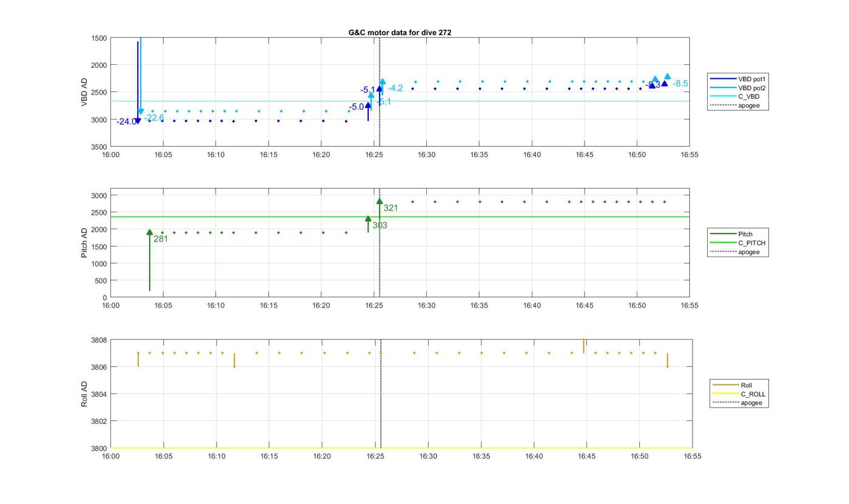Click the "1000" tick on the Pitch axis
Viewport: 849px width, 504px height.
(x=99, y=264)
